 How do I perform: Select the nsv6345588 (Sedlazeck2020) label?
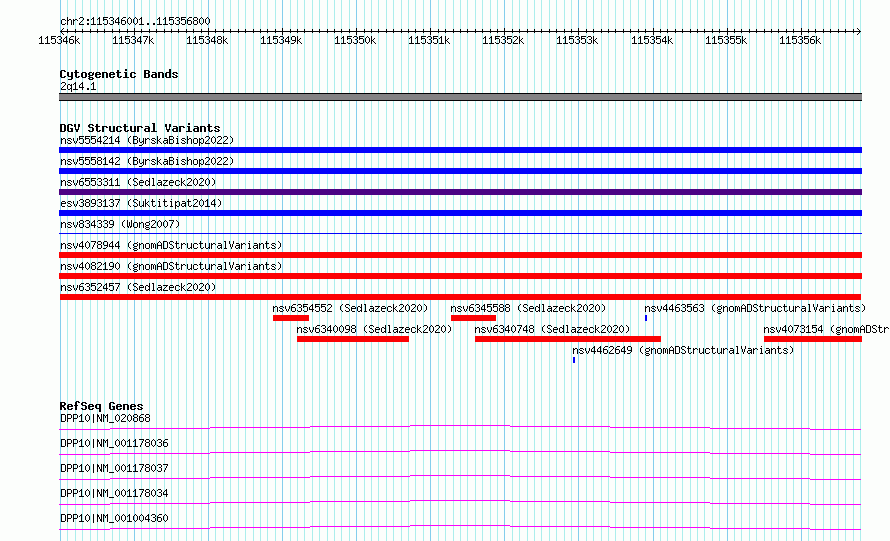(x=528, y=308)
